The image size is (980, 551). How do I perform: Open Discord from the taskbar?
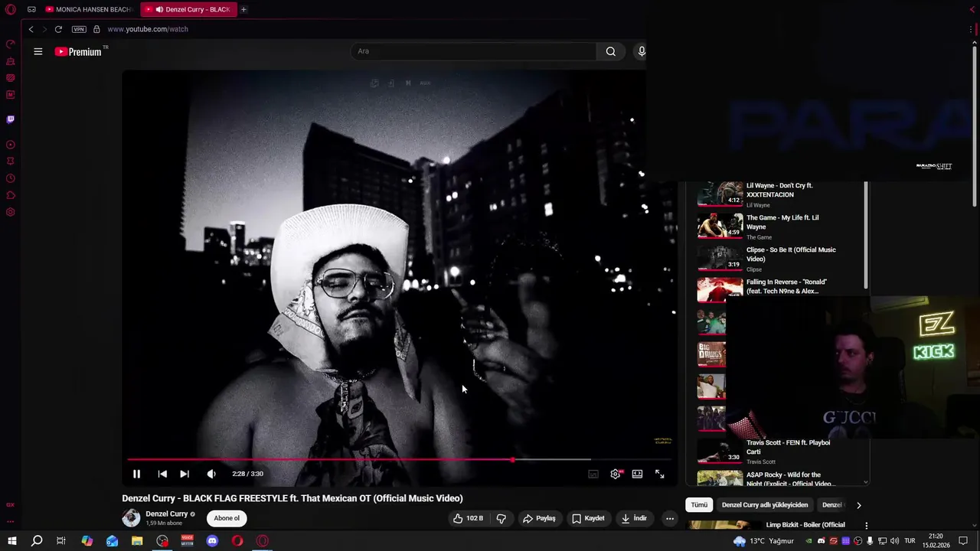(x=212, y=541)
